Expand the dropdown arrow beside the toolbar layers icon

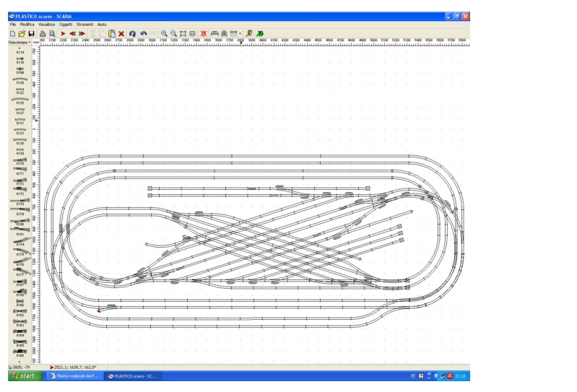tap(240, 33)
